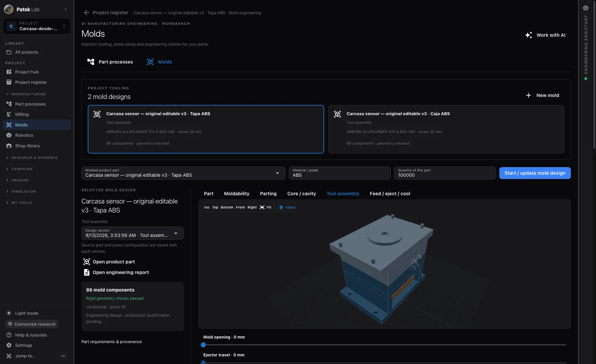Screen dimensions: 596x364
Task: Switch to Light mode
Action: (37, 313)
